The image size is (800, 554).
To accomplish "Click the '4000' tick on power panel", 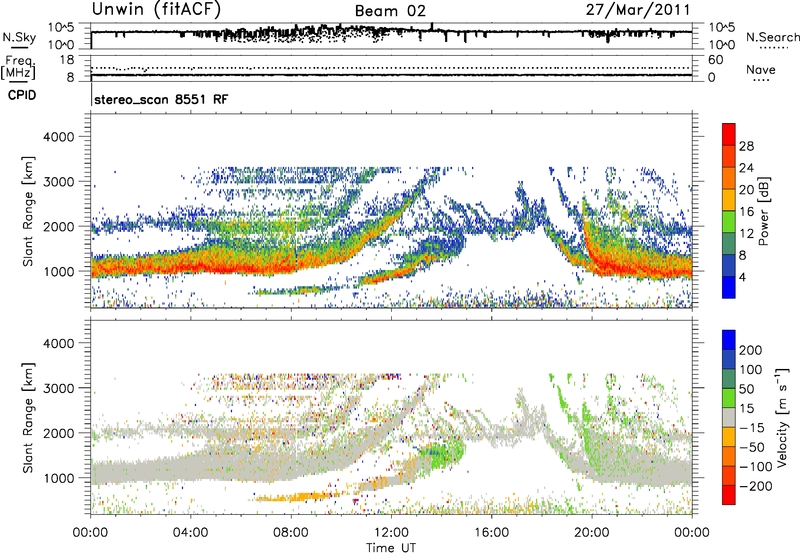I will click(59, 137).
